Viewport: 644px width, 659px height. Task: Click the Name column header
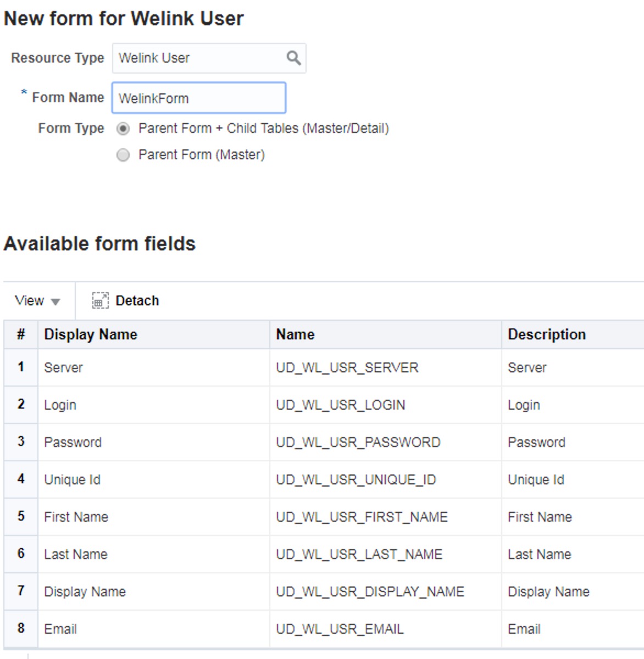(385, 334)
